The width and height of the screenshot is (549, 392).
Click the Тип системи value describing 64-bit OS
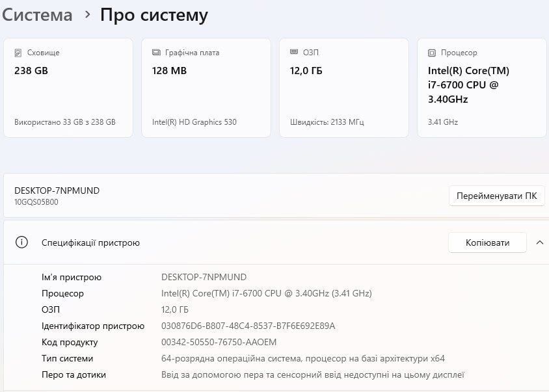(302, 358)
